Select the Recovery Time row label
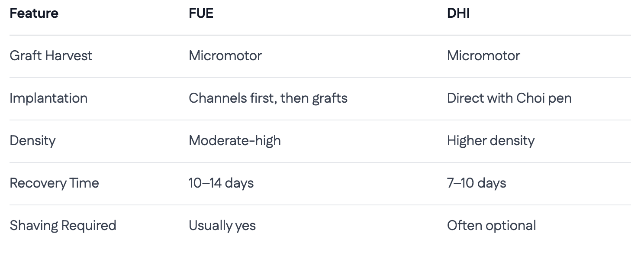The height and width of the screenshot is (253, 644). pos(54,183)
